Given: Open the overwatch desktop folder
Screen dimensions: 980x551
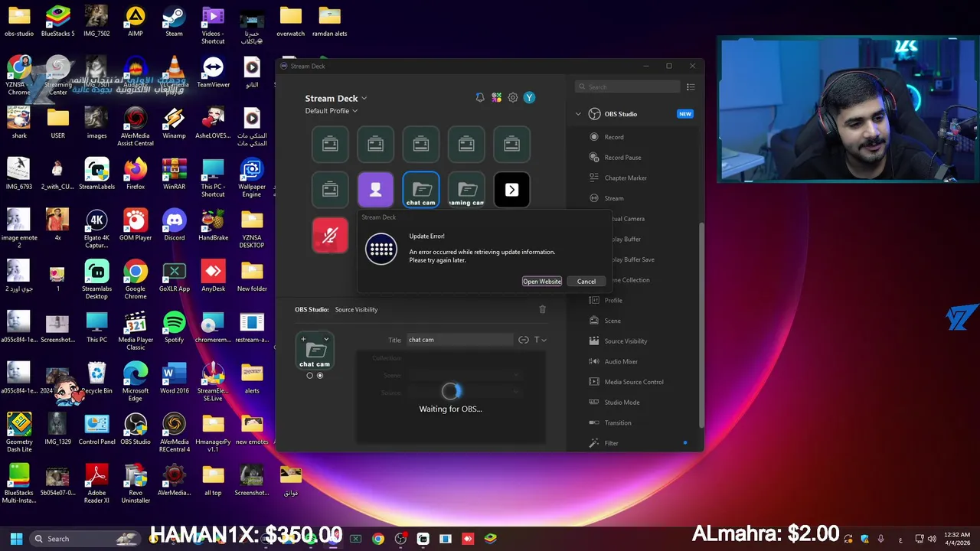Looking at the screenshot, I should (x=290, y=21).
